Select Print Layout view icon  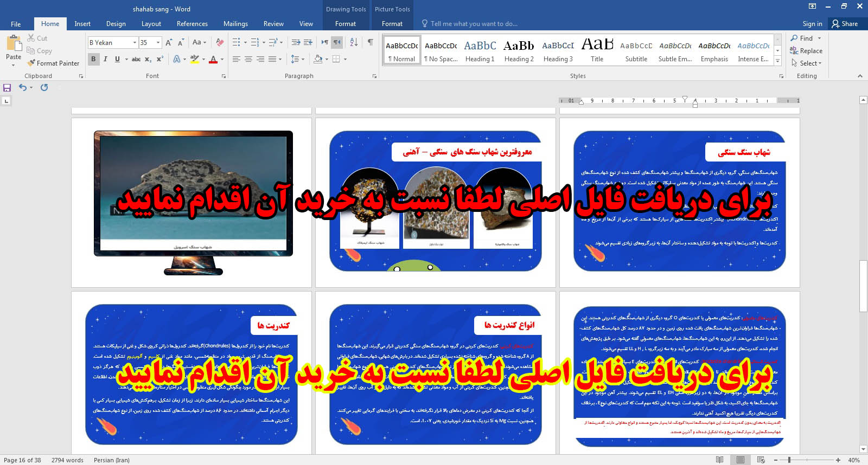pos(740,460)
